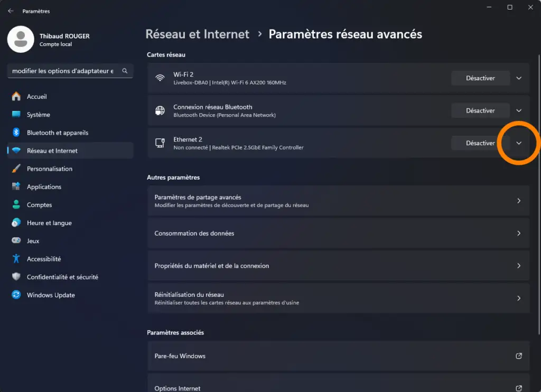Click Réinitialiser toutes les cartes réseau text
The image size is (541, 392).
[x=227, y=303]
